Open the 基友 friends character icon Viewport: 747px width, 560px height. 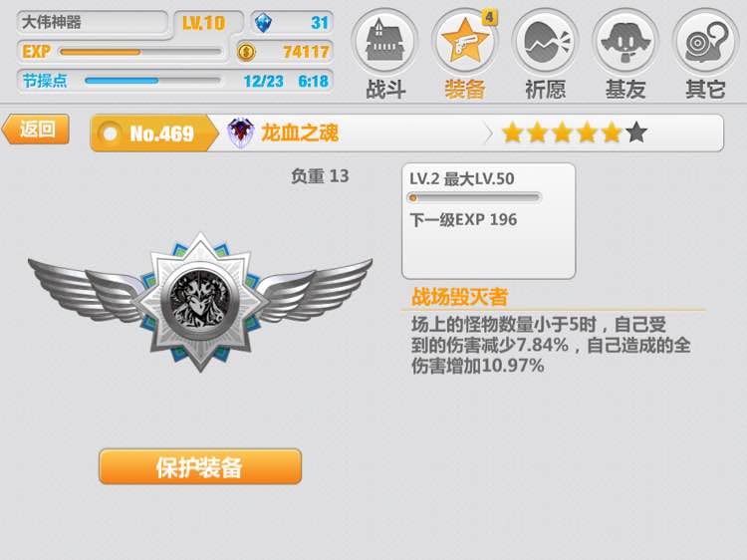point(625,42)
